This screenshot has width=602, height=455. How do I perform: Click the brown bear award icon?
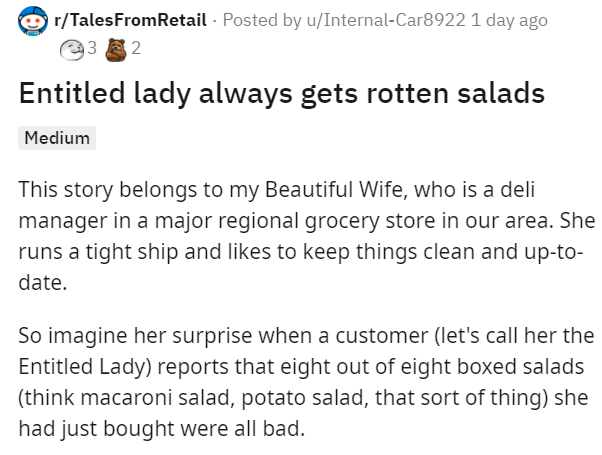click(118, 47)
